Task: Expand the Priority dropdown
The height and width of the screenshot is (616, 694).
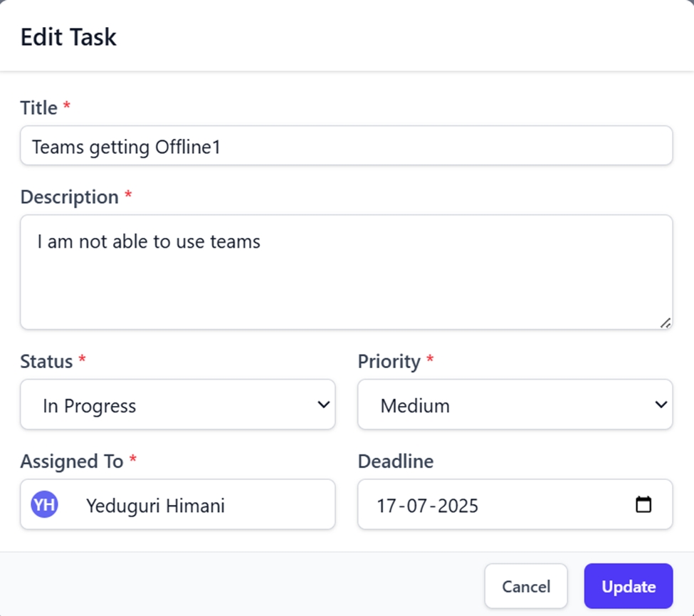Action: [515, 404]
